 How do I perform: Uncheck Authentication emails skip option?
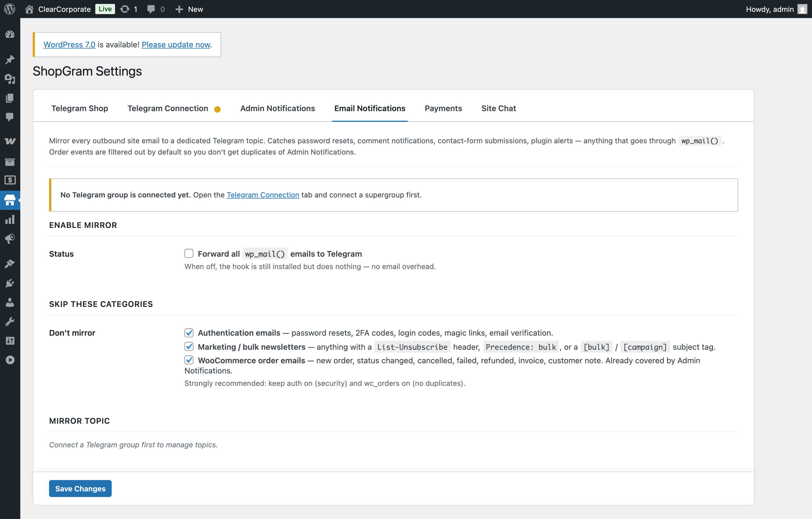tap(189, 333)
